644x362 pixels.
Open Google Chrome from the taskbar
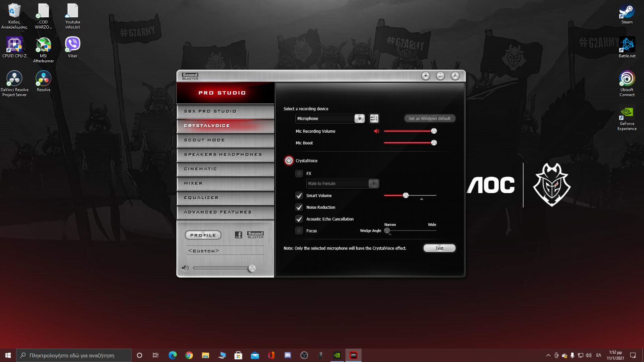pos(189,355)
